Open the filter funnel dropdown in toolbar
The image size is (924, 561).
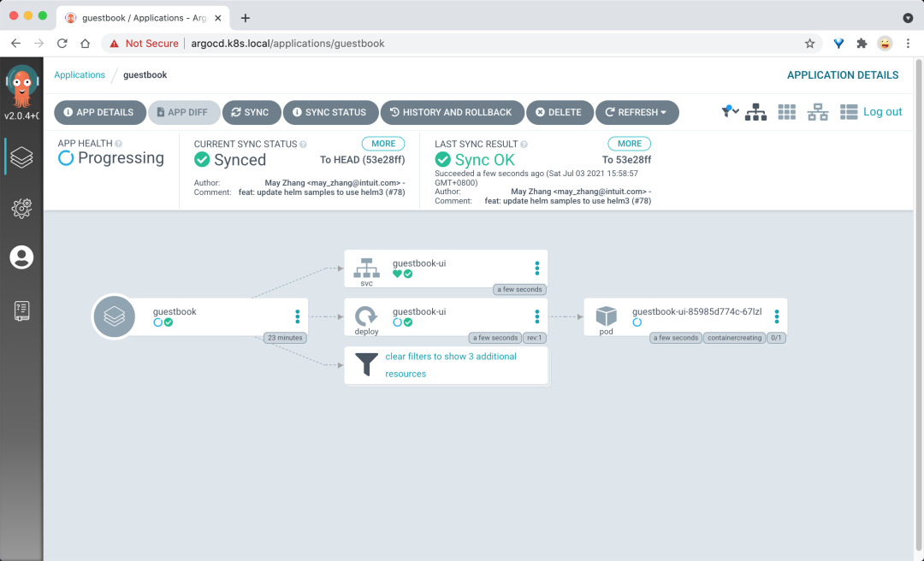tap(730, 111)
